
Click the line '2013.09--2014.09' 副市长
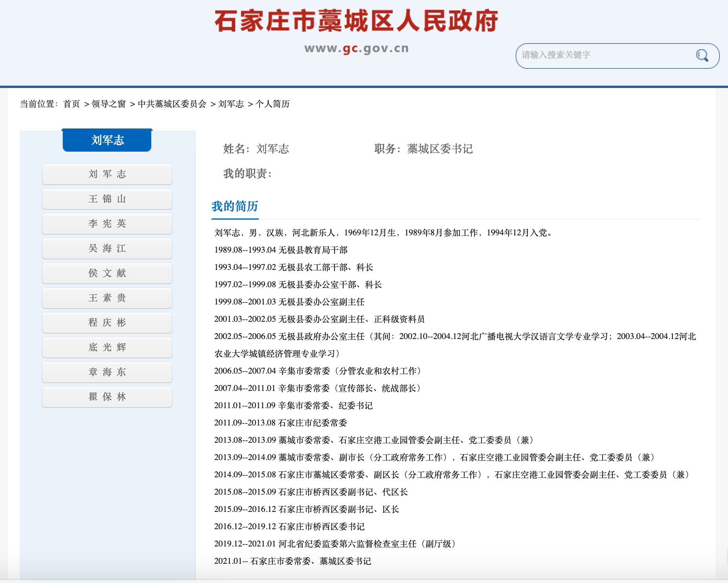coord(436,457)
